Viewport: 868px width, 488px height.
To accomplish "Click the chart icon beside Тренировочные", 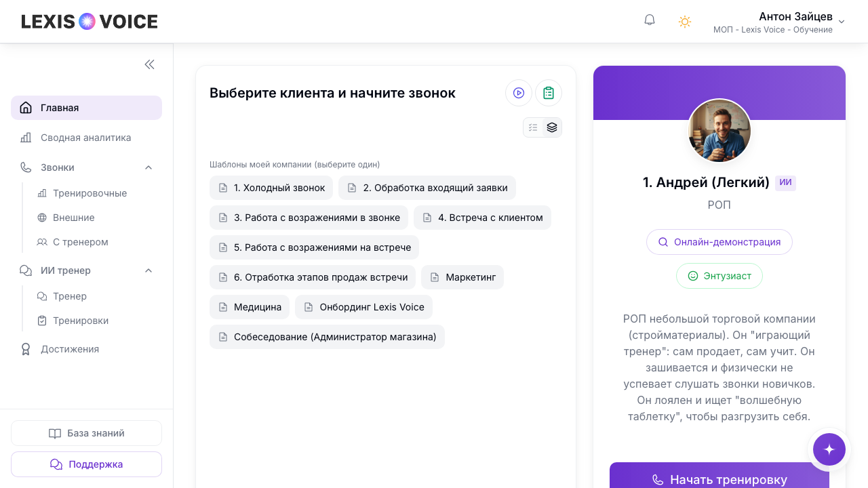I will pos(42,193).
